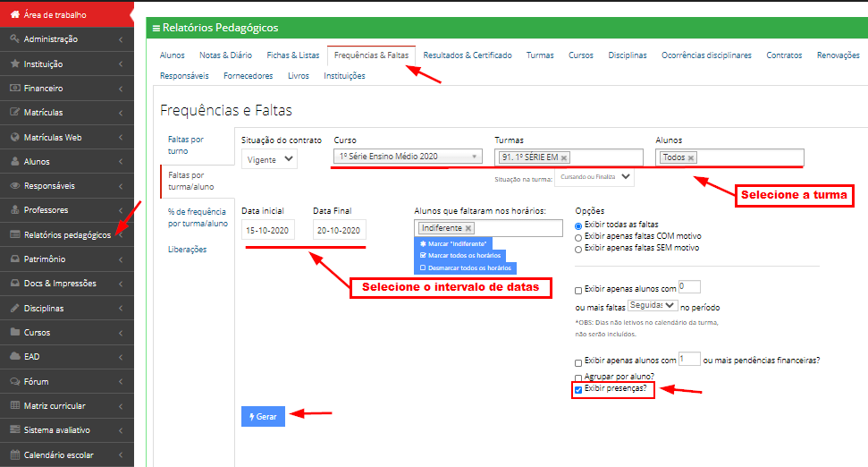Click the folder icon beside Cursos

15,333
